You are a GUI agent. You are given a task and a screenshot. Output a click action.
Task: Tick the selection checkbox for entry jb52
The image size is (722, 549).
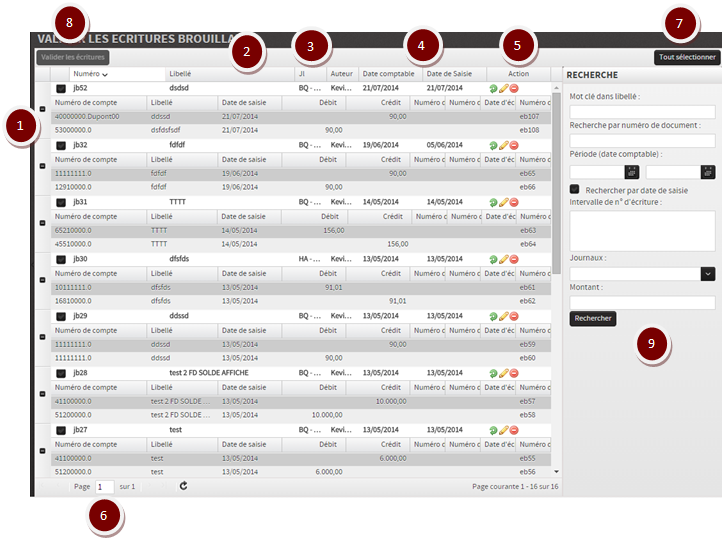[x=61, y=89]
